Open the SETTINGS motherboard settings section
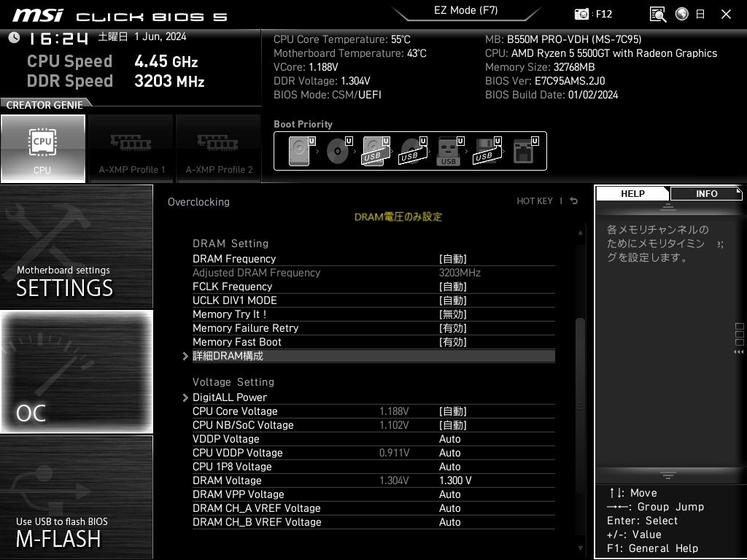 [76, 246]
